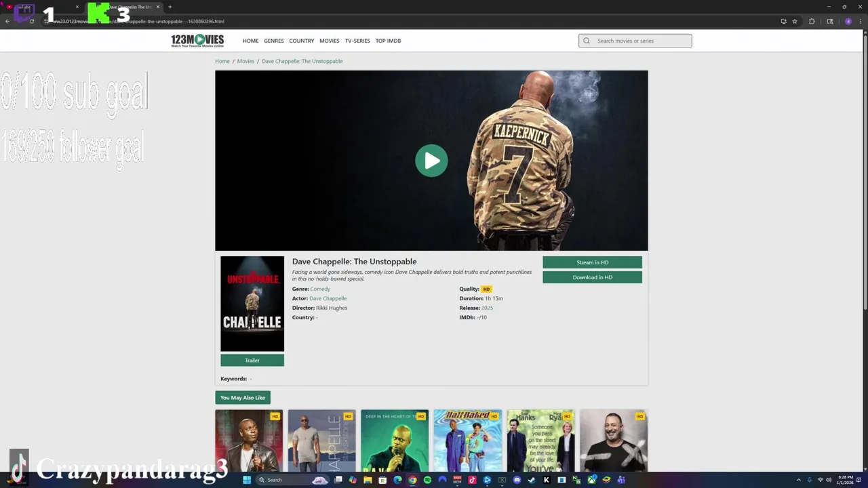
Task: Click the movie title Dave Chappelle: The Unstoppable
Action: pyautogui.click(x=354, y=262)
